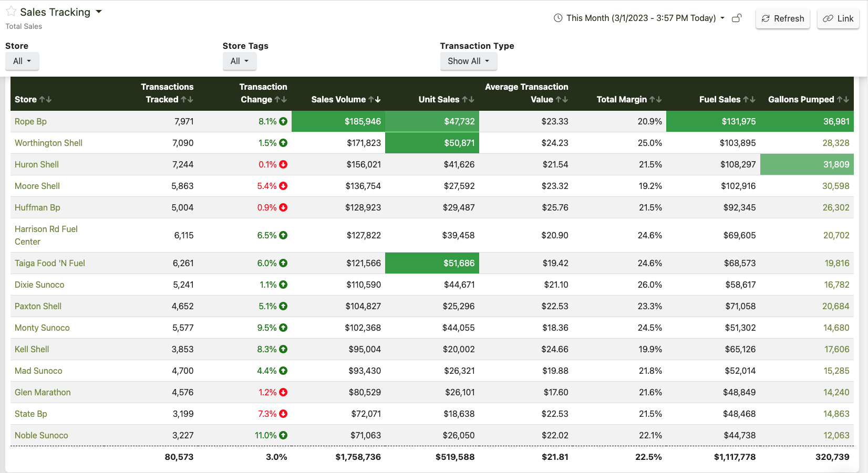The image size is (868, 473).
Task: Open the Sales Tracking title dropdown menu
Action: point(98,12)
